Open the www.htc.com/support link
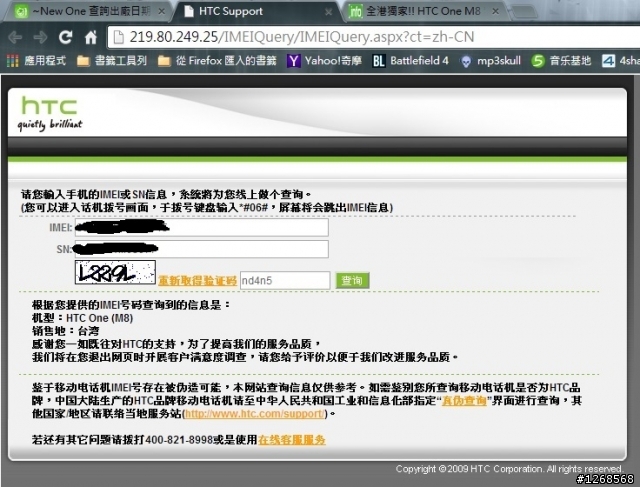 pyautogui.click(x=255, y=414)
